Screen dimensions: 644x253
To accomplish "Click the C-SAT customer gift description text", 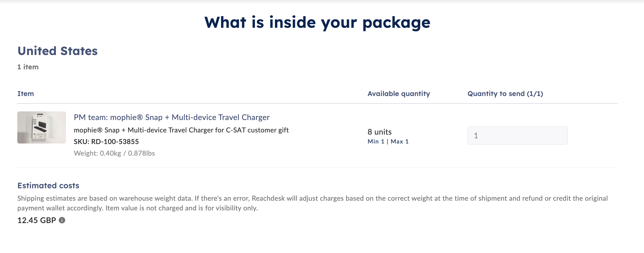I will point(181,130).
